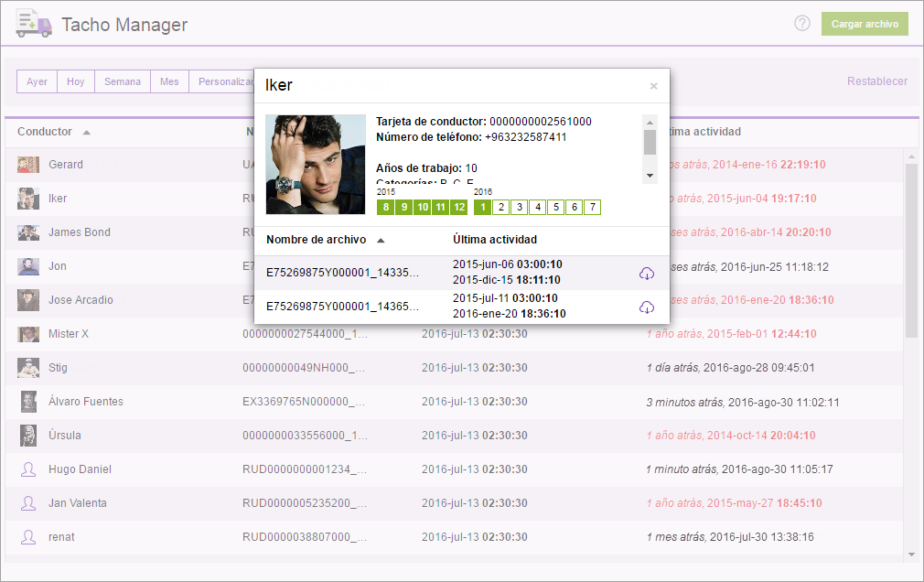
Task: Click Stig's avatar thumbnail
Action: click(x=28, y=368)
